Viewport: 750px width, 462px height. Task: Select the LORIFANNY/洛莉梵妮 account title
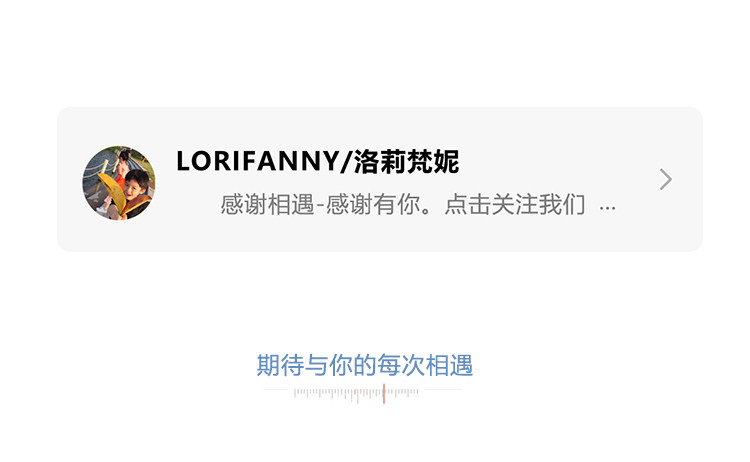point(318,161)
